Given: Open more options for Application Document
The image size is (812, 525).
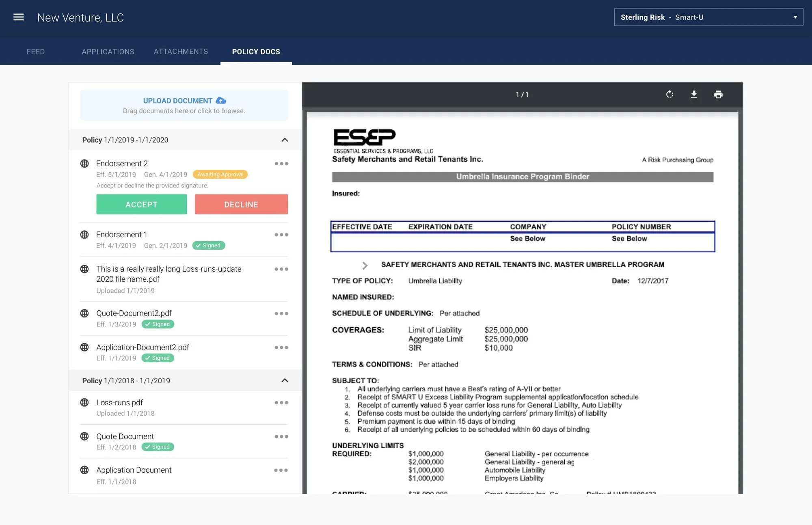Looking at the screenshot, I should point(281,470).
